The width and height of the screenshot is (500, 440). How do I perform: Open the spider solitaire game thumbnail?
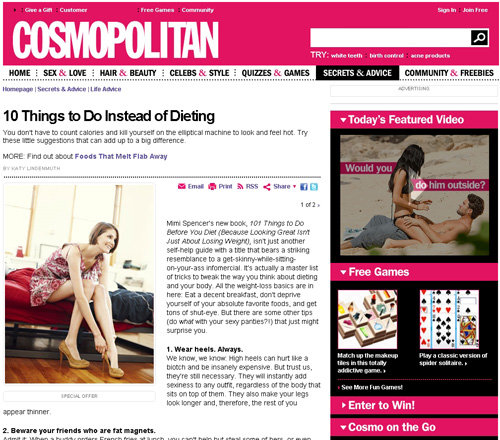click(449, 319)
